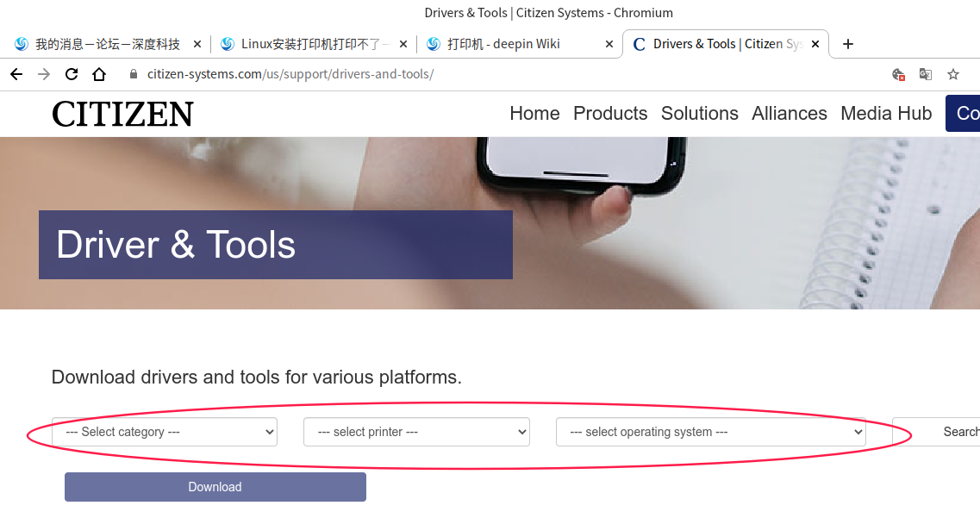Reload the current page
Image resolution: width=980 pixels, height=518 pixels.
click(72, 74)
